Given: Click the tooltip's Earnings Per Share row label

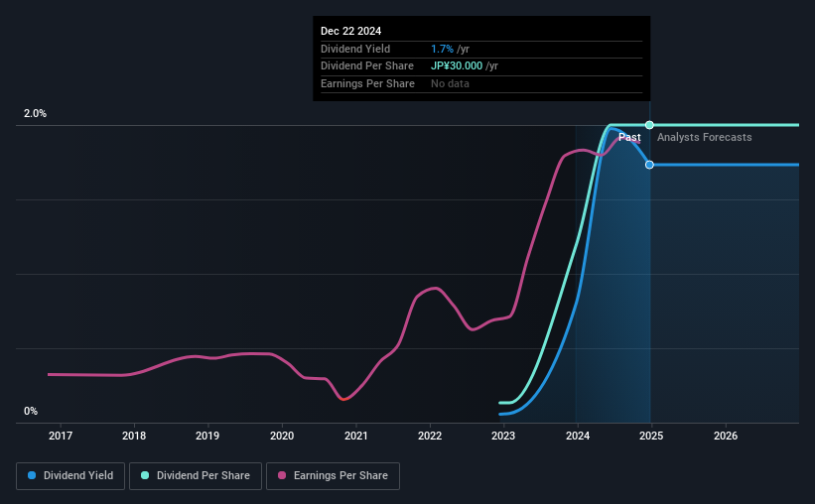Looking at the screenshot, I should [x=367, y=83].
